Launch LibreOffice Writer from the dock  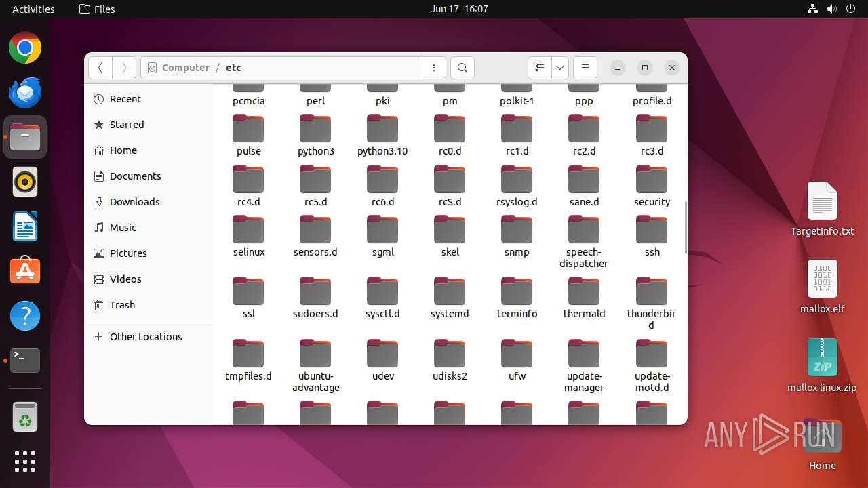pos(25,226)
